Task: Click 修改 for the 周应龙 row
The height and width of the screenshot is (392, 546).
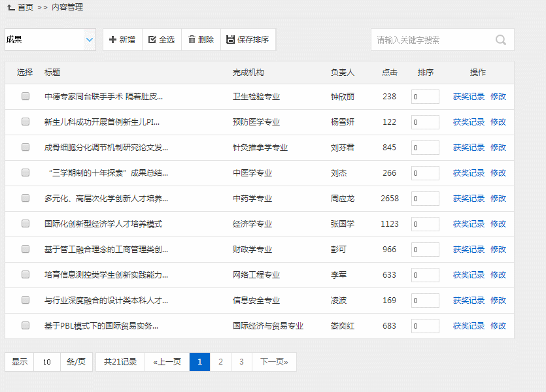Action: point(498,198)
